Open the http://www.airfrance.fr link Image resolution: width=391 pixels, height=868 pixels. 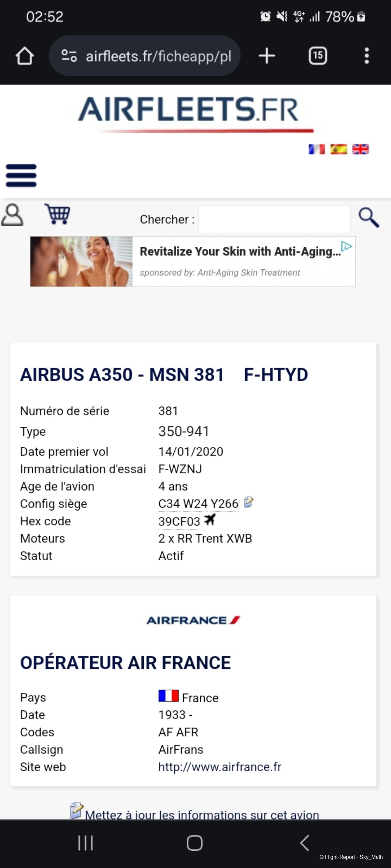pyautogui.click(x=220, y=767)
